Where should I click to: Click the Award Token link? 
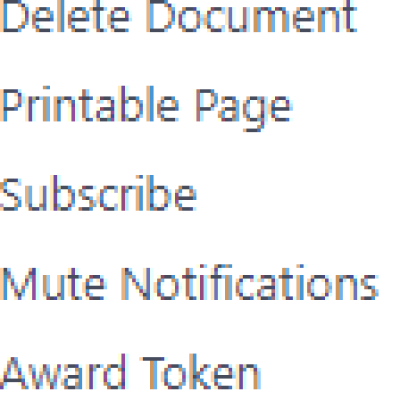[x=130, y=373]
